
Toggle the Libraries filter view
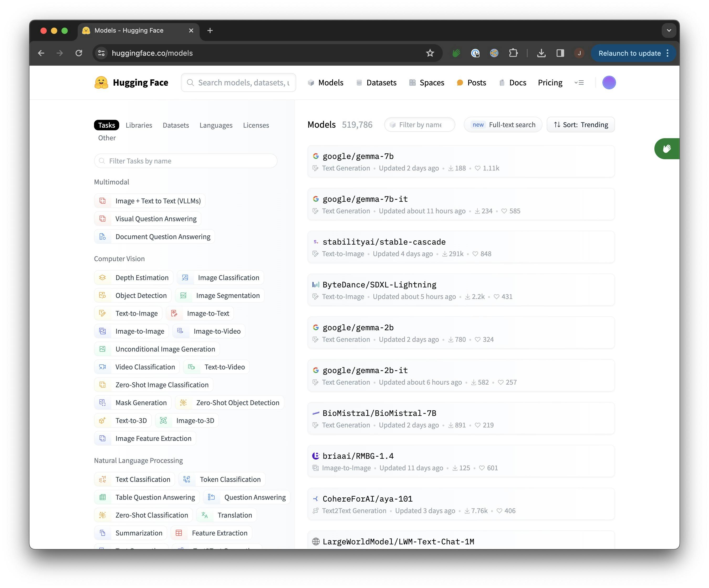(139, 124)
